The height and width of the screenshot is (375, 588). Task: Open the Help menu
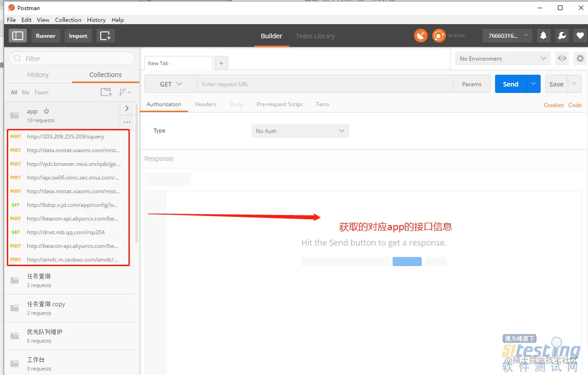click(x=118, y=20)
